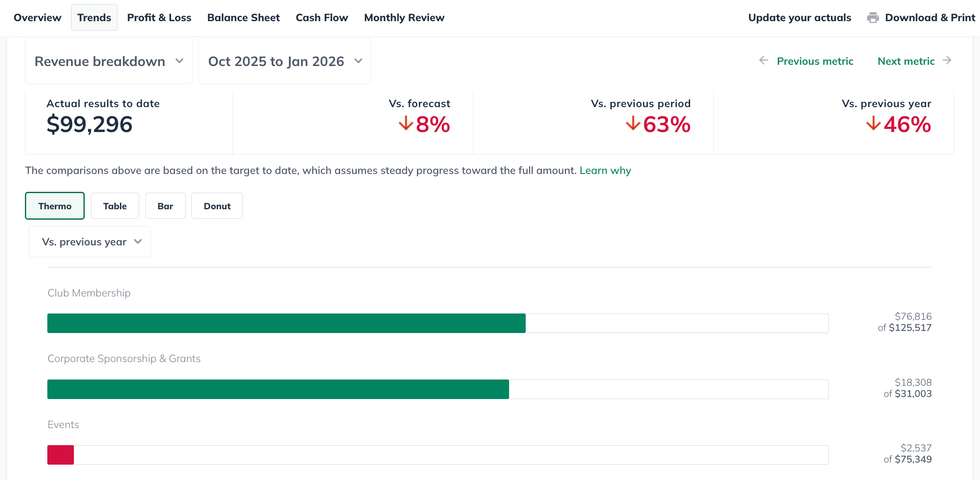The height and width of the screenshot is (480, 980).
Task: Click the left arrow for previous metric
Action: [763, 61]
